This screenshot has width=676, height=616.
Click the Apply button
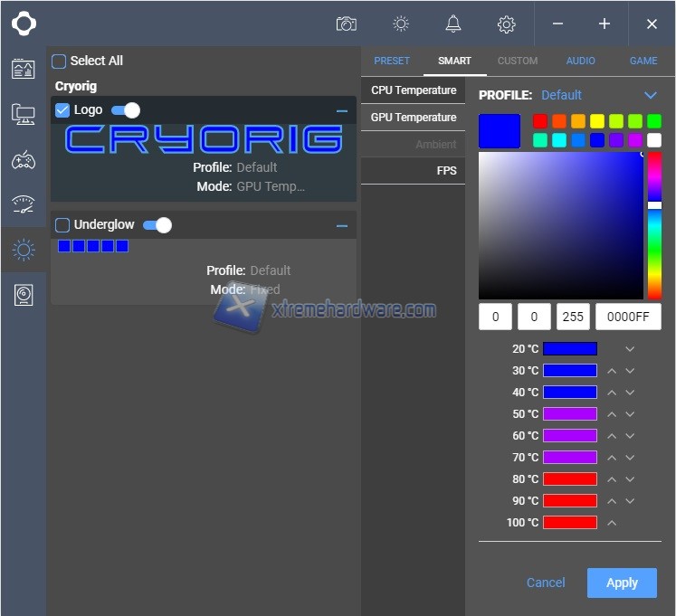point(622,583)
